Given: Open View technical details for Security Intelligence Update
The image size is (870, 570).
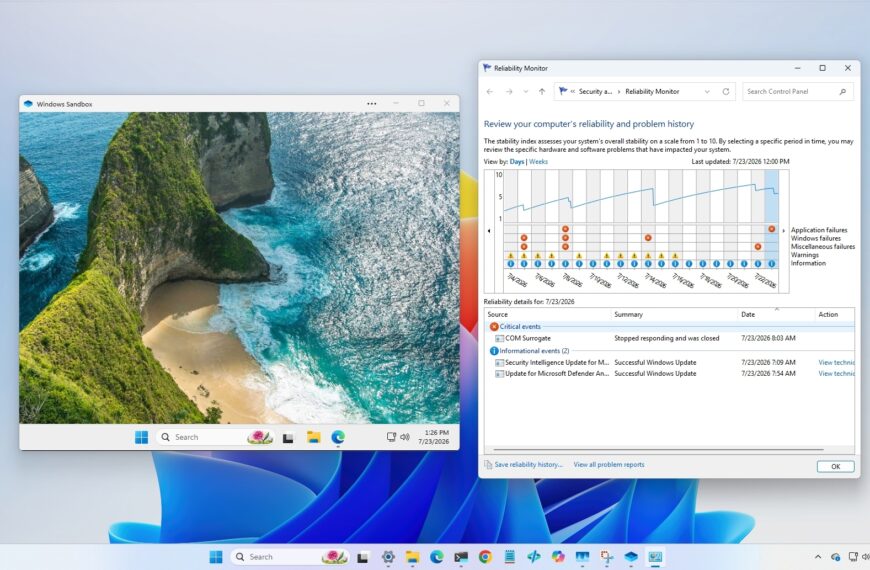Looking at the screenshot, I should [x=836, y=362].
